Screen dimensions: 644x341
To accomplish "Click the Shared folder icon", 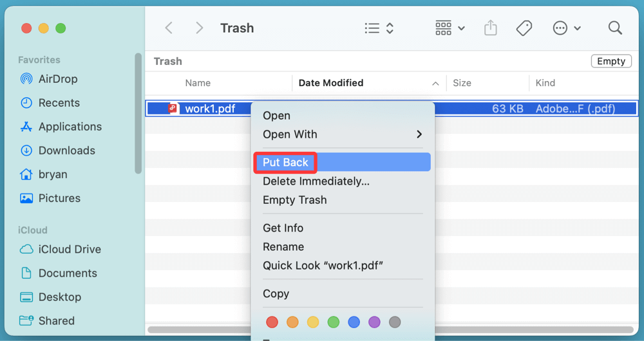I will pyautogui.click(x=26, y=320).
